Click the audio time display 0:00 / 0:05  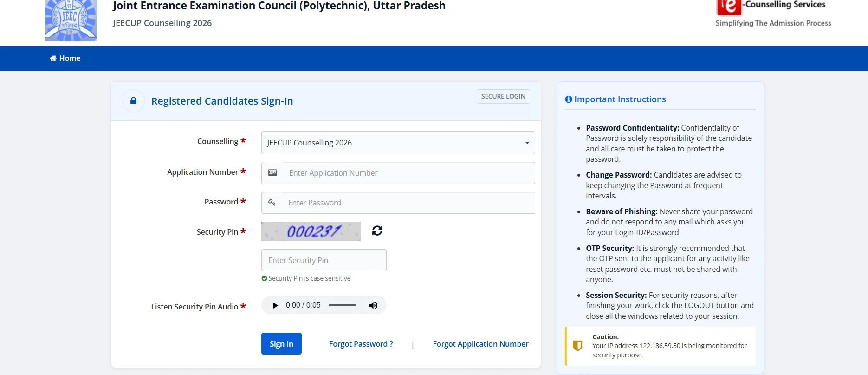point(303,305)
